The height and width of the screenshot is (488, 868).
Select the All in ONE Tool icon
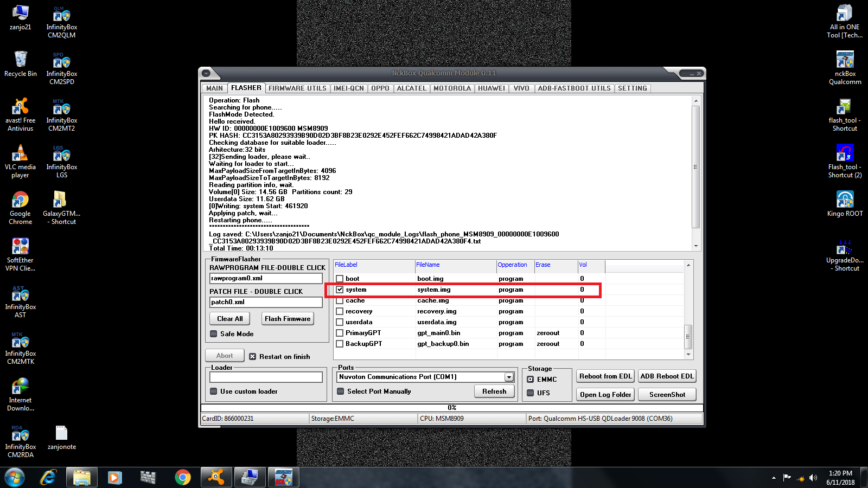[845, 22]
